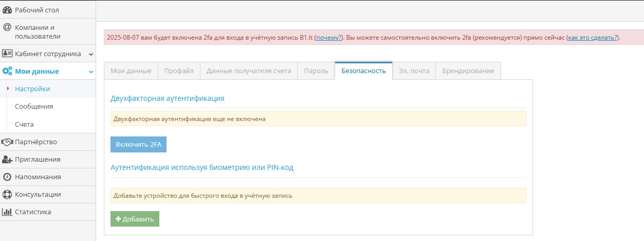Screen dimensions: 644x241
Task: Click the @ icon for Компании и пользователи
Action: [7, 27]
